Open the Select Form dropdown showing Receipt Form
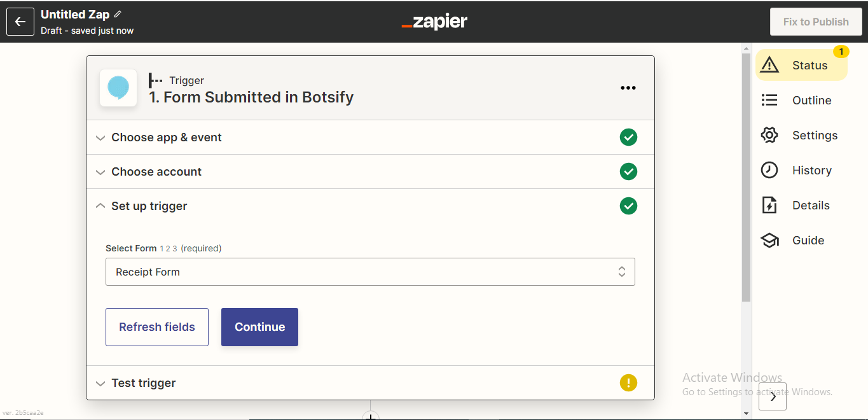The width and height of the screenshot is (868, 420). 370,272
